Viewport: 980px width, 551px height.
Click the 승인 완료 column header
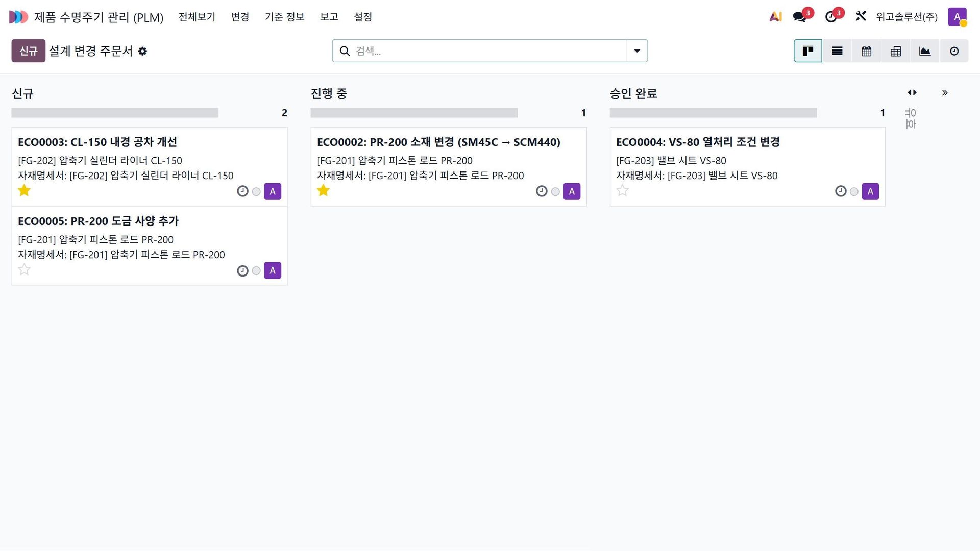633,93
